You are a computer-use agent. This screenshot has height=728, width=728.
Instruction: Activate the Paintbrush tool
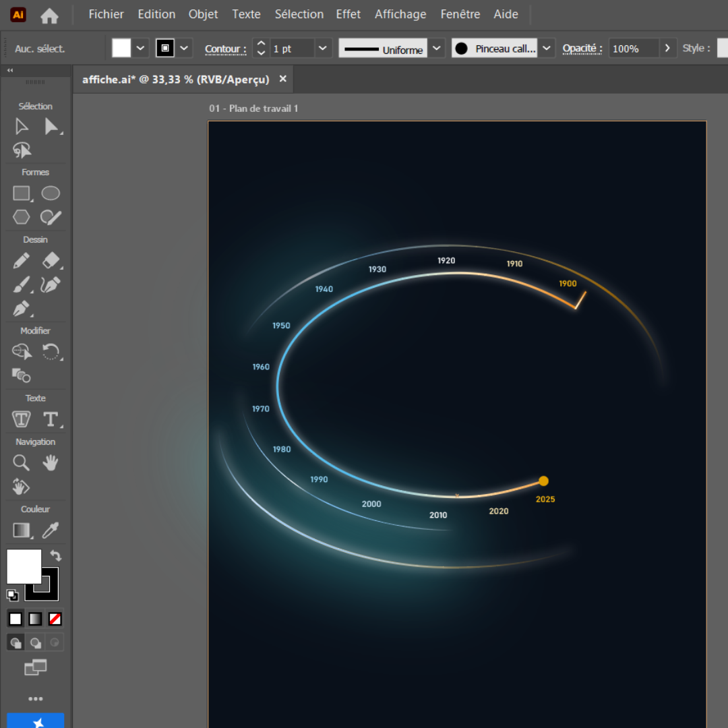coord(22,285)
